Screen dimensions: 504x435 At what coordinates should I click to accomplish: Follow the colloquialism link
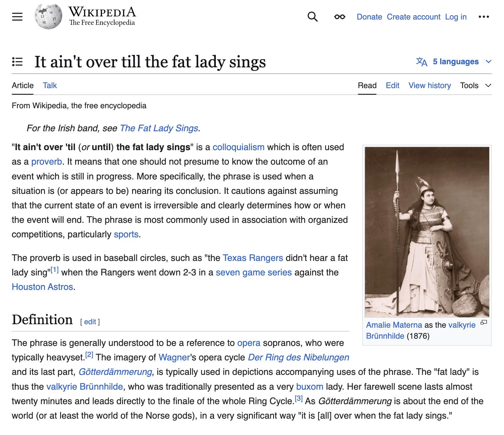(238, 147)
